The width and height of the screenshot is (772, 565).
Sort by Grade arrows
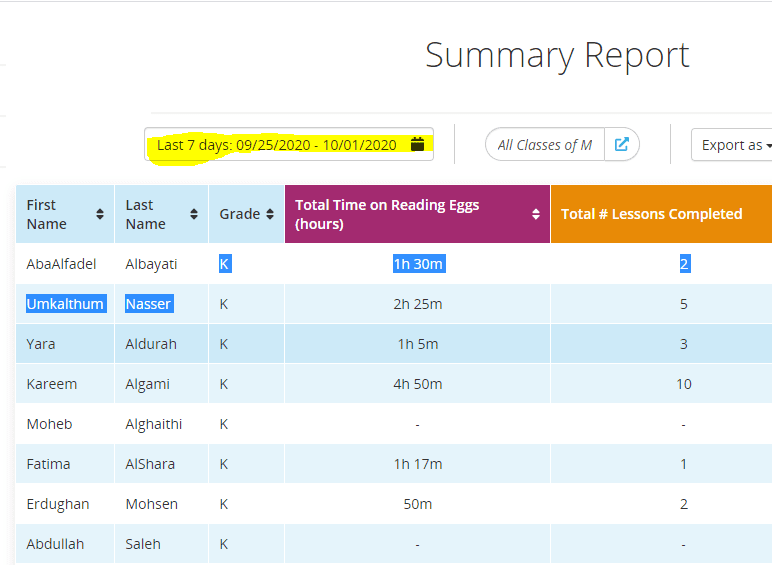click(270, 214)
